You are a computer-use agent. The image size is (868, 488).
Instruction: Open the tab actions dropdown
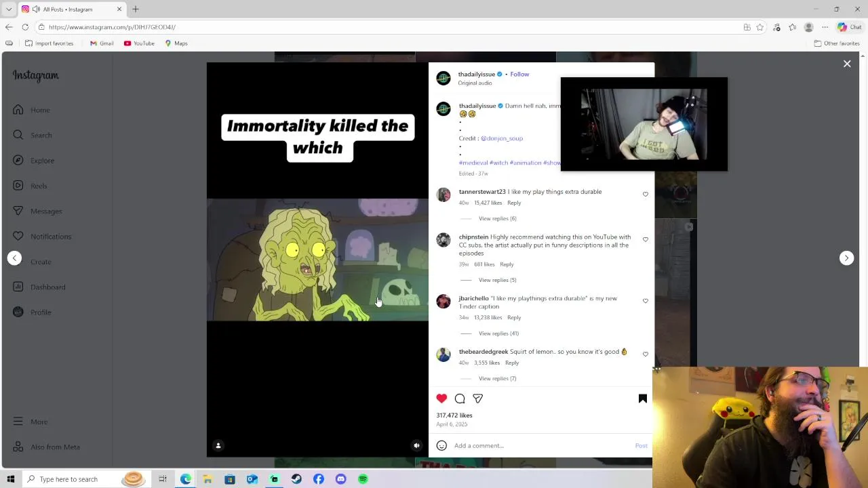(x=9, y=9)
